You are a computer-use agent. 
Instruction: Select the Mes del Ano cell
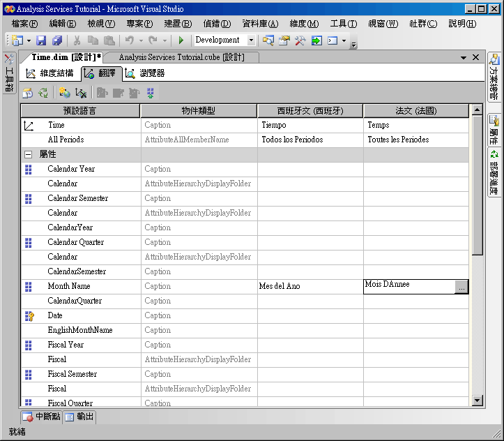tap(310, 287)
